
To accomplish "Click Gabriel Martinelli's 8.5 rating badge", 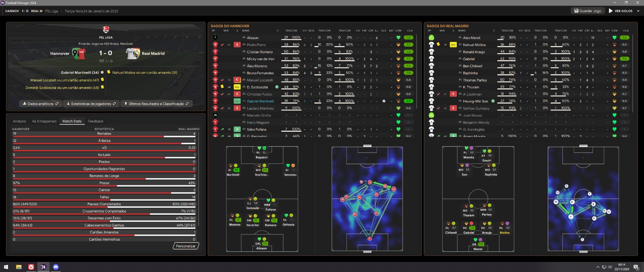I will pyautogui.click(x=409, y=101).
